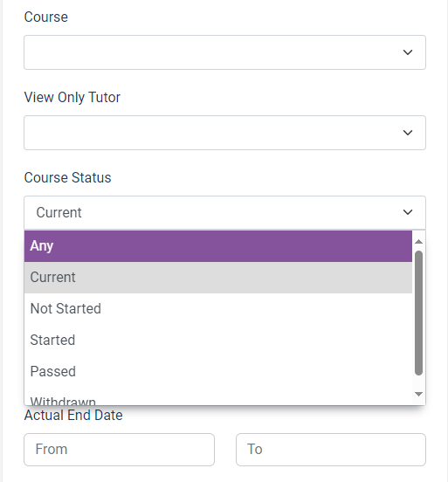Open the empty Course combo box

click(x=224, y=52)
